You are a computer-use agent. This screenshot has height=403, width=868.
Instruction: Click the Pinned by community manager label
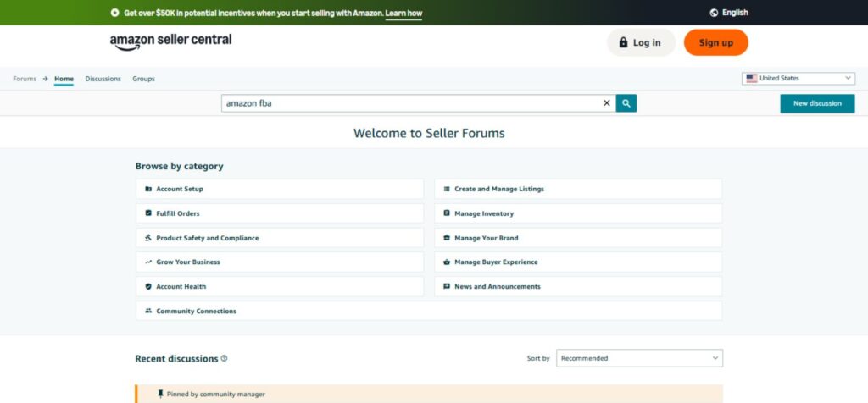pyautogui.click(x=216, y=395)
